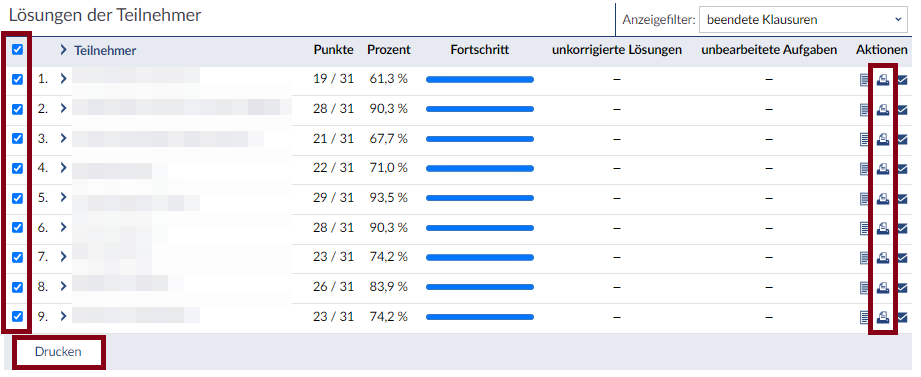Click the Drucken button
Screen dimensions: 921x377
click(x=58, y=352)
